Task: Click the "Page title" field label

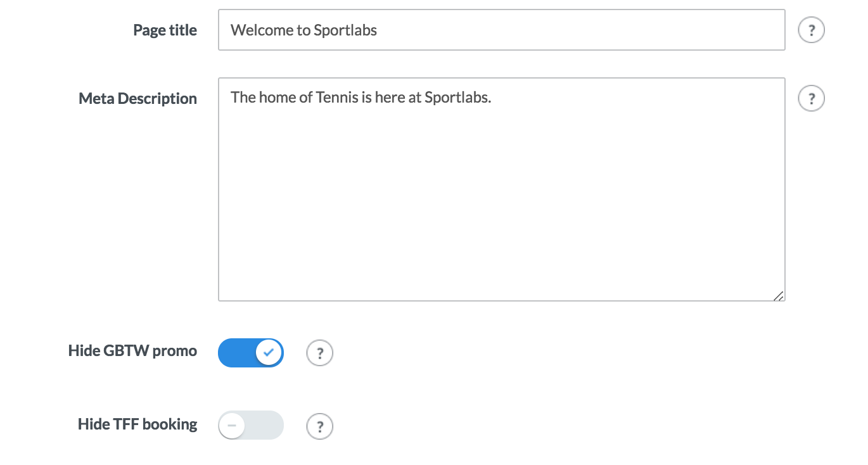Action: click(x=165, y=30)
